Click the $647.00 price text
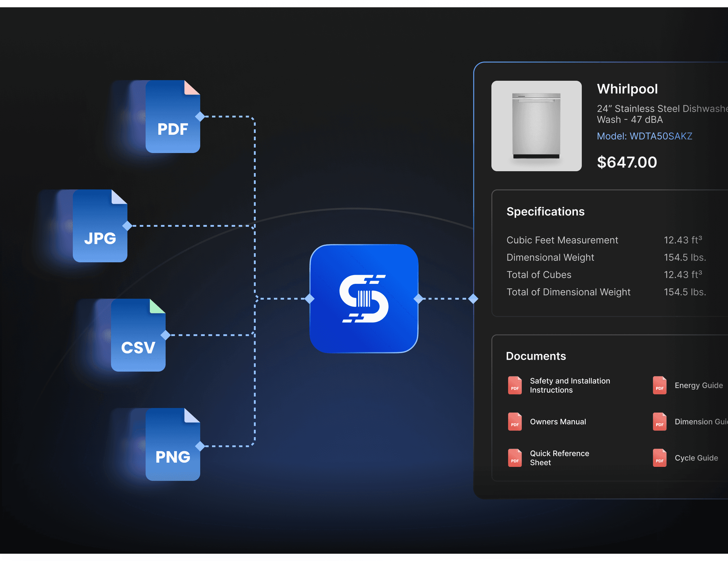The width and height of the screenshot is (728, 561). click(627, 162)
